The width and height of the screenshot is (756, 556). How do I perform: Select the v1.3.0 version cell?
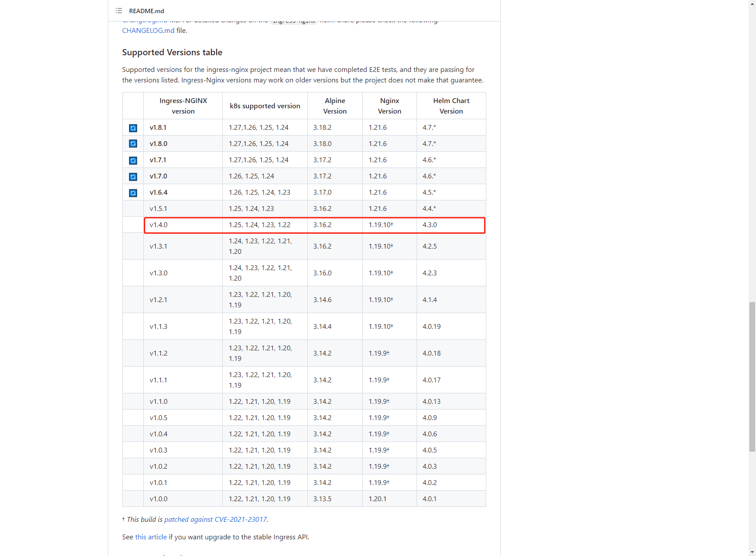click(x=183, y=273)
